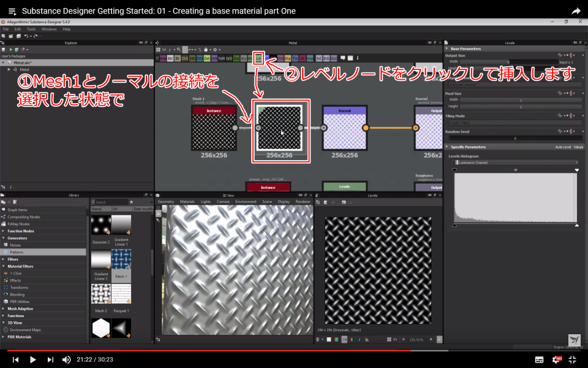Viewport: 588px width, 368px height.
Task: Expand the Function Nodes library category
Action: pos(4,231)
